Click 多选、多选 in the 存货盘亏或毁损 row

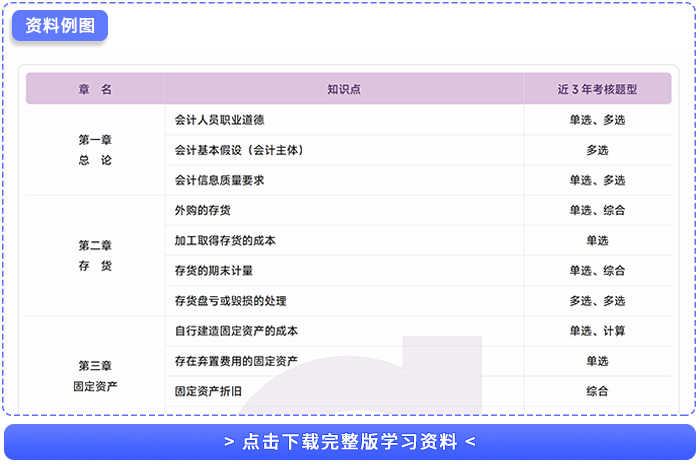pos(597,300)
